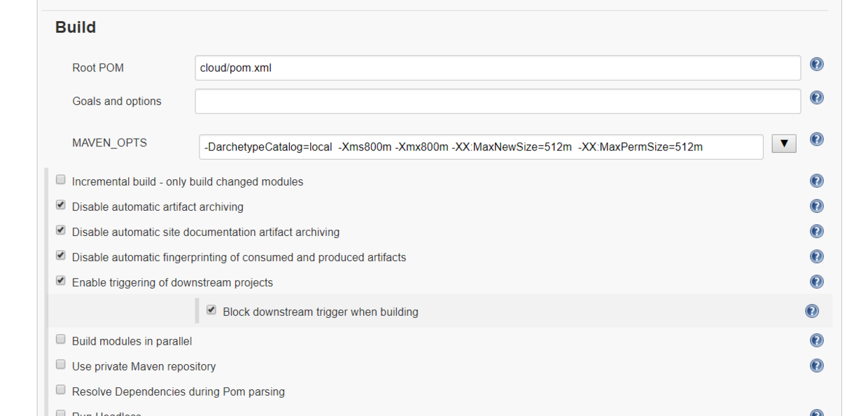Focus the Goals and options text field
The image size is (868, 416).
coord(497,102)
